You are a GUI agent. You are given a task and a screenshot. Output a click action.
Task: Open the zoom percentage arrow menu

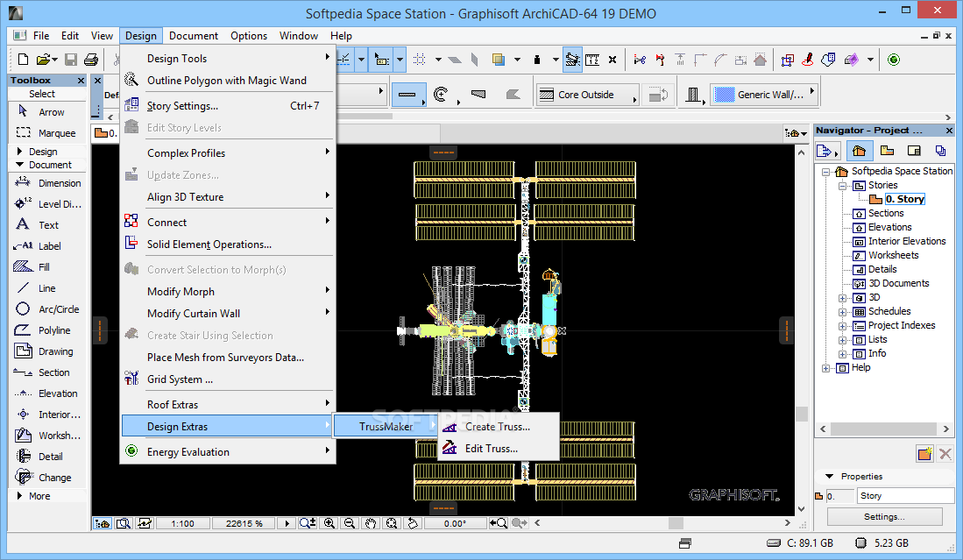287,523
